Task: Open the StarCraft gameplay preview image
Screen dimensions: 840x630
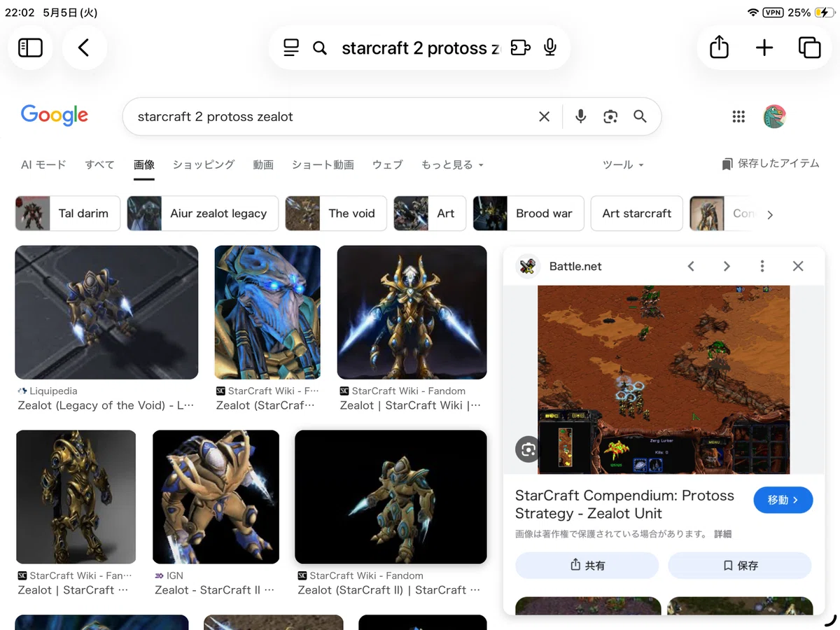Action: 664,379
